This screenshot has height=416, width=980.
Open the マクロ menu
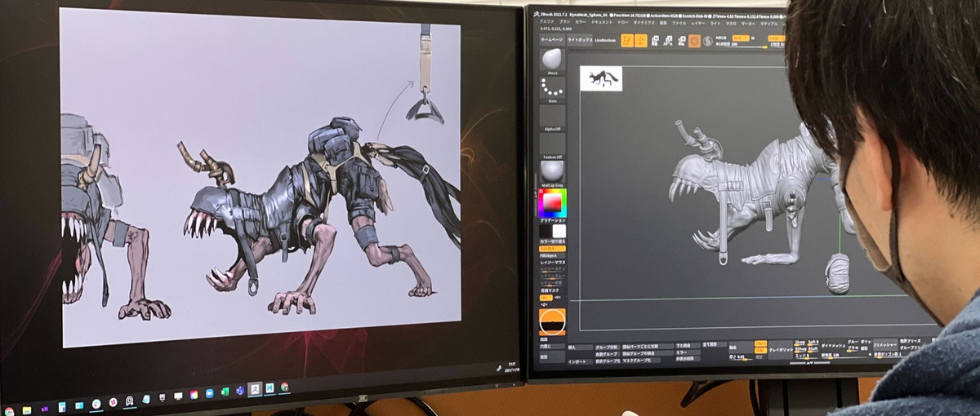click(732, 22)
